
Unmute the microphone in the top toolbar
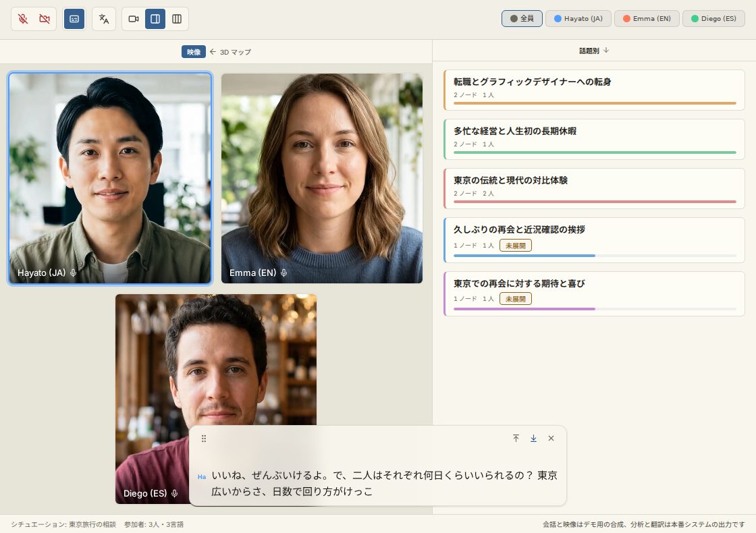[x=23, y=19]
